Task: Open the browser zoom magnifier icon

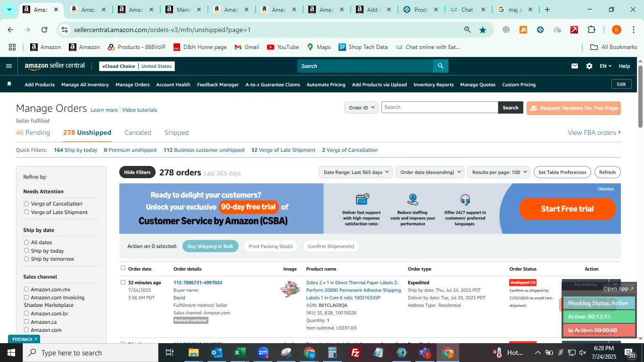Action: pyautogui.click(x=467, y=30)
